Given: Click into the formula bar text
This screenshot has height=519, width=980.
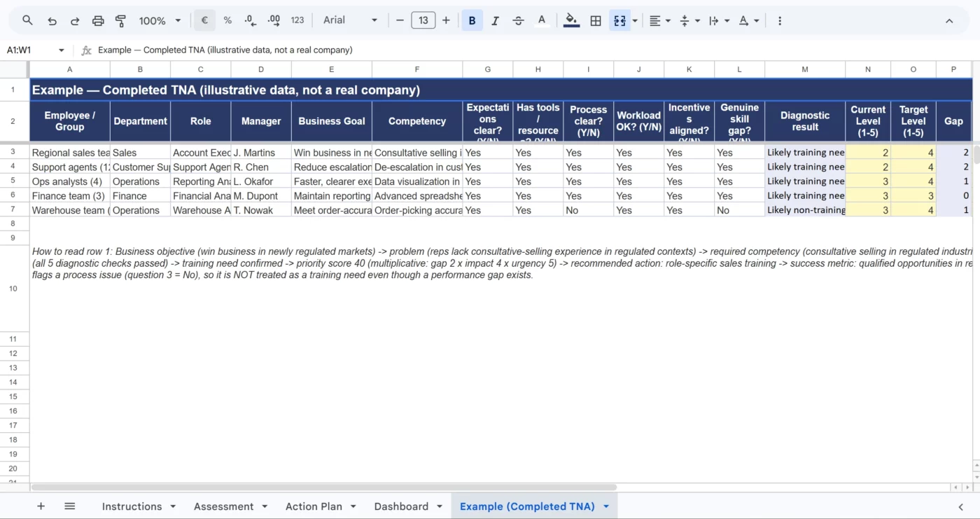Looking at the screenshot, I should 225,50.
